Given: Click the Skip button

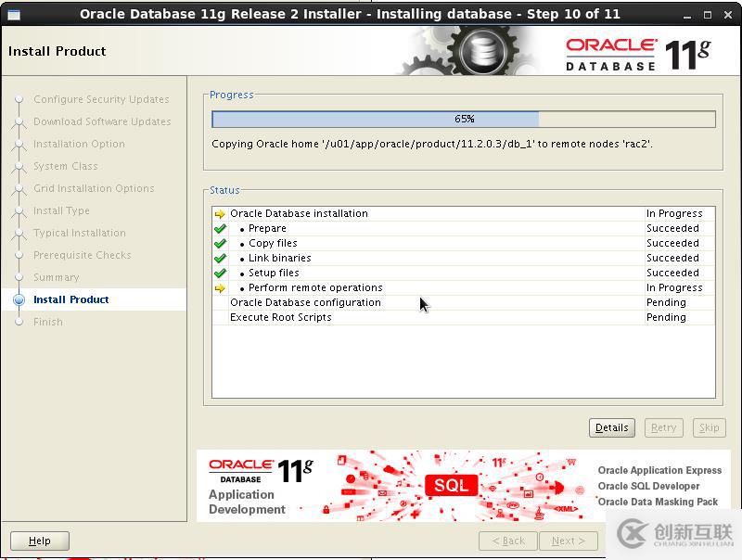Looking at the screenshot, I should pos(709,428).
